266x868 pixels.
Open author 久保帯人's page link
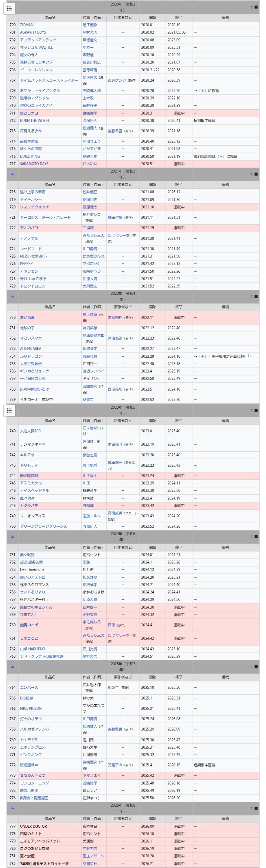point(90,120)
